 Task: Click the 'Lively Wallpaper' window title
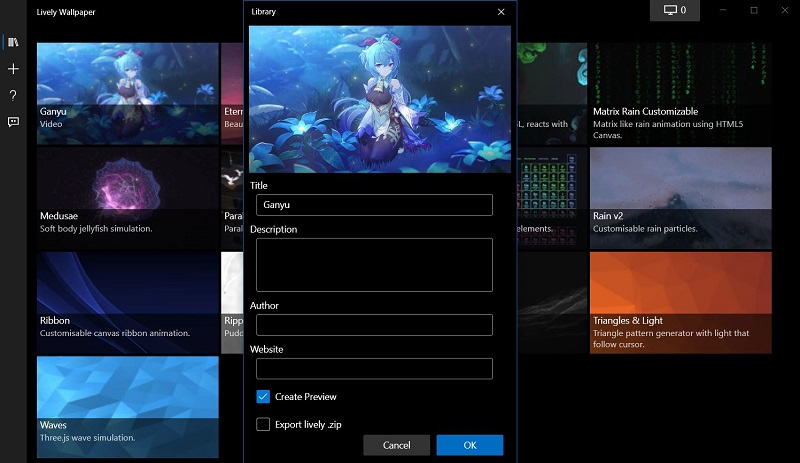(x=66, y=12)
